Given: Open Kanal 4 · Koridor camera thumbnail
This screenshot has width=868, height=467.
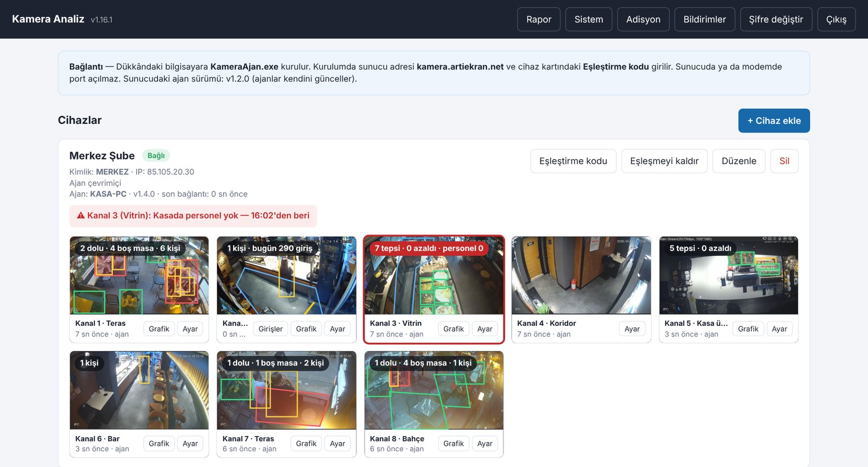Looking at the screenshot, I should pos(581,275).
